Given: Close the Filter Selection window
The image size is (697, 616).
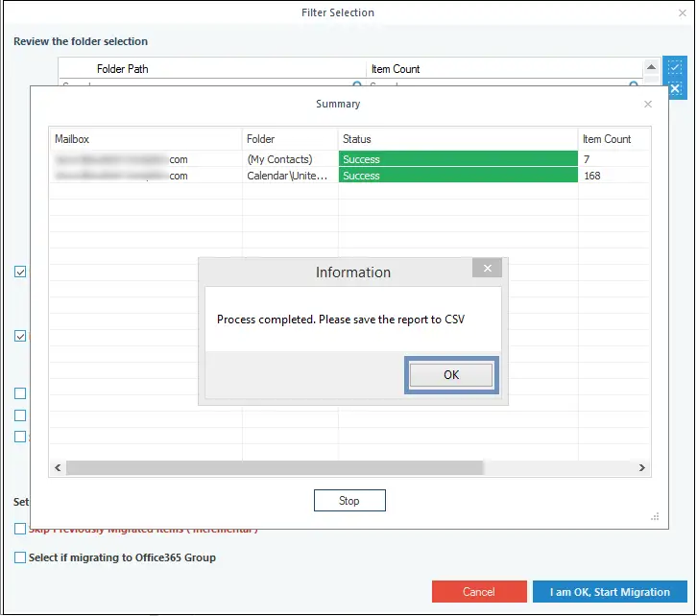Looking at the screenshot, I should click(682, 13).
